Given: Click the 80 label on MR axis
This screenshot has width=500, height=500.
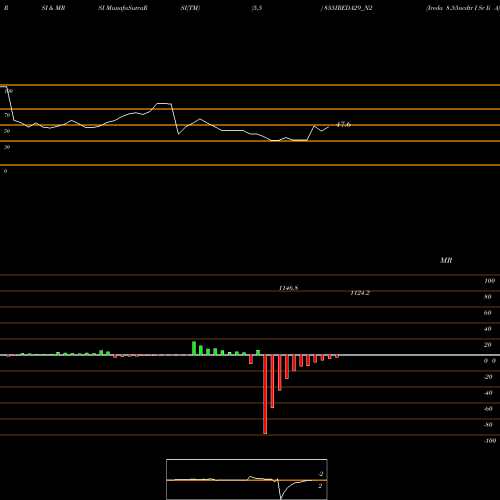Looking at the screenshot, I should click(x=487, y=297).
